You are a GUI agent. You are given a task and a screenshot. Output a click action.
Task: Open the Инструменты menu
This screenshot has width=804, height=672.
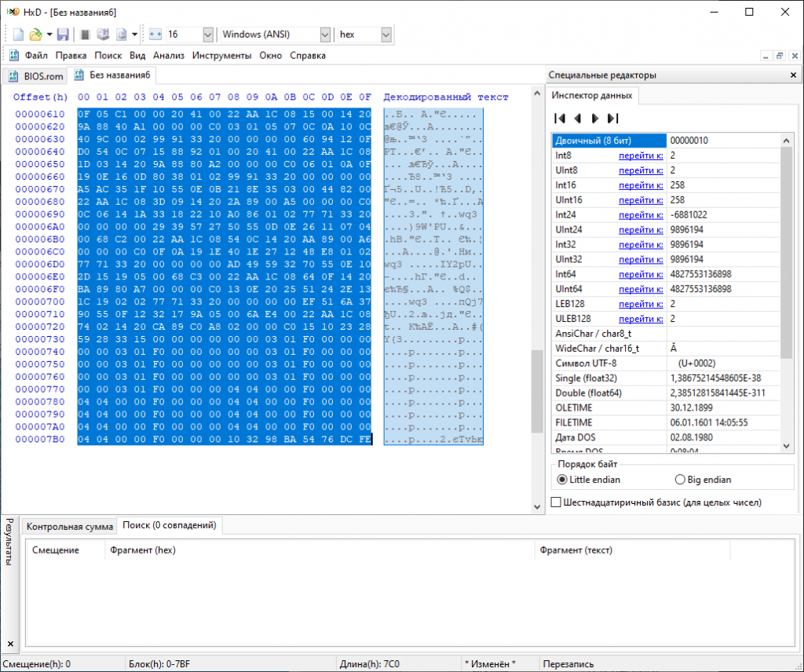(x=221, y=56)
